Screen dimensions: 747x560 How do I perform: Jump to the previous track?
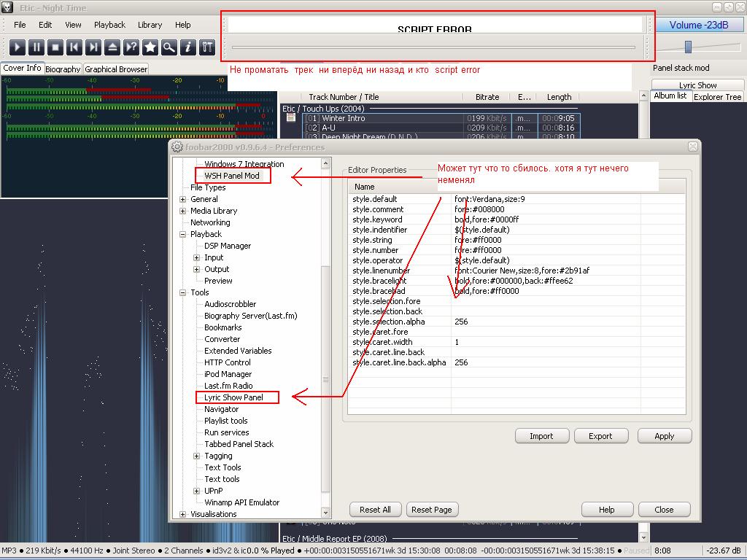tap(74, 47)
